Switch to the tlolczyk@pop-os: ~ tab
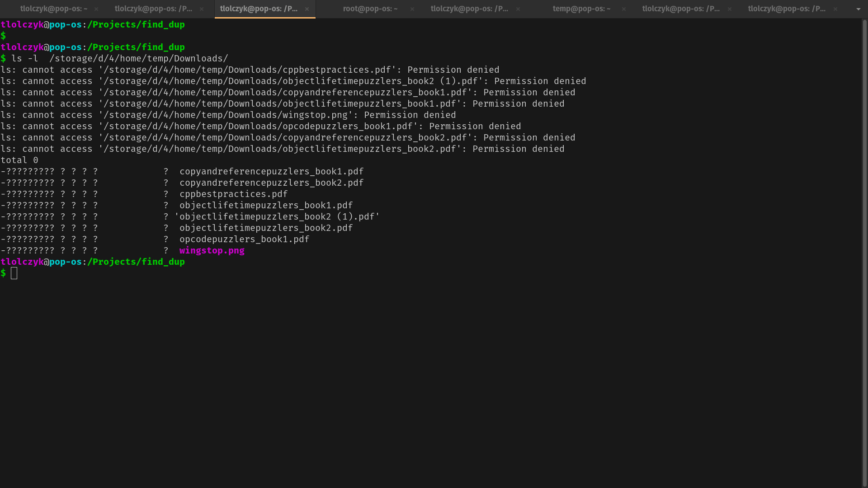 54,9
